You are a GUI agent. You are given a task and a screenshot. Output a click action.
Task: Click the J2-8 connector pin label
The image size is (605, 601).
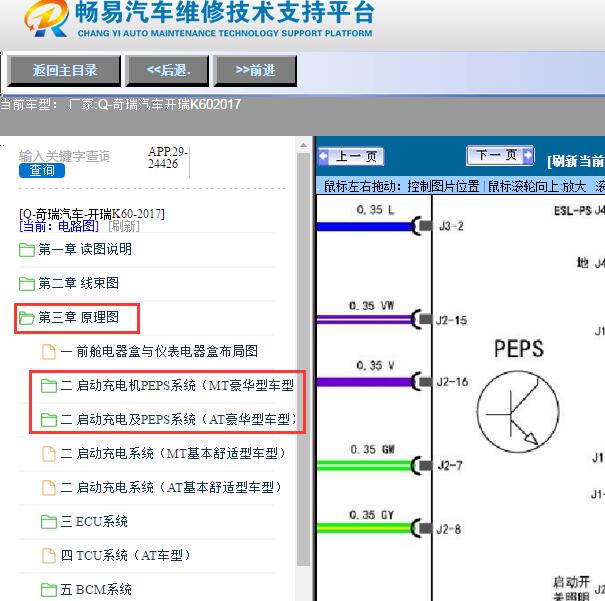449,529
